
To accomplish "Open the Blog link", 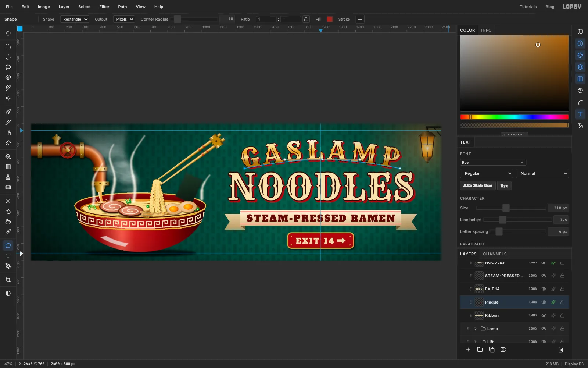I will click(x=550, y=7).
